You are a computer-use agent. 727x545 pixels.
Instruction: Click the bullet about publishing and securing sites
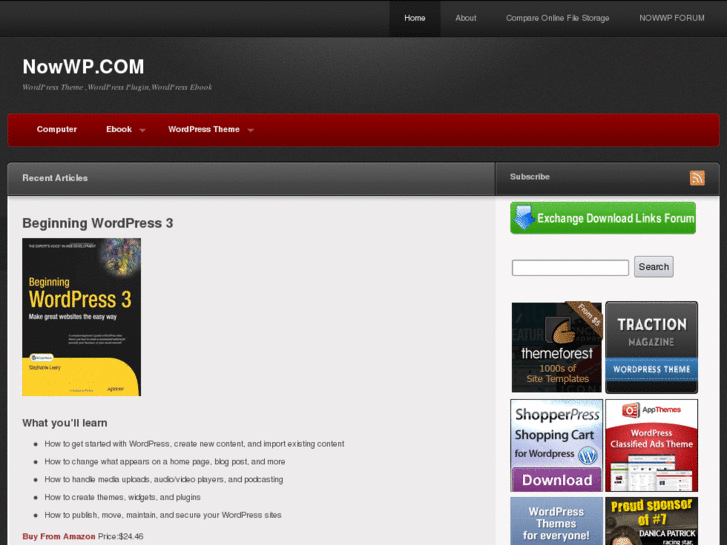pyautogui.click(x=163, y=515)
